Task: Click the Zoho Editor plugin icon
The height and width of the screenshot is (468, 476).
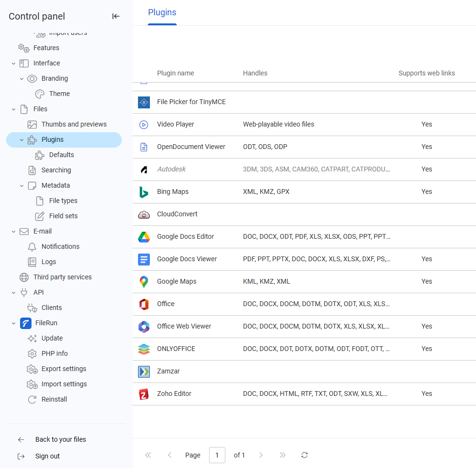Action: pyautogui.click(x=144, y=394)
